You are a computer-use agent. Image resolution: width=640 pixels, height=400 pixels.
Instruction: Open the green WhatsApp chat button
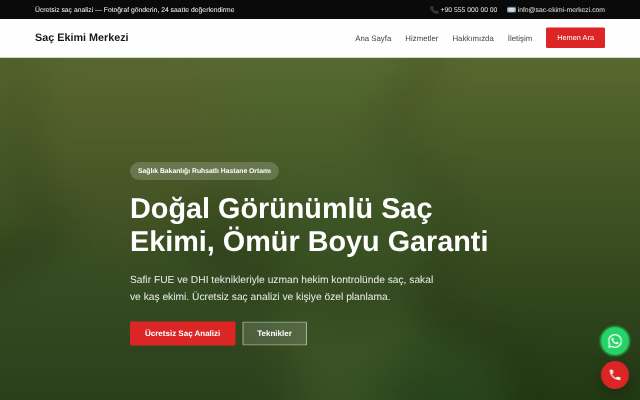click(x=615, y=341)
